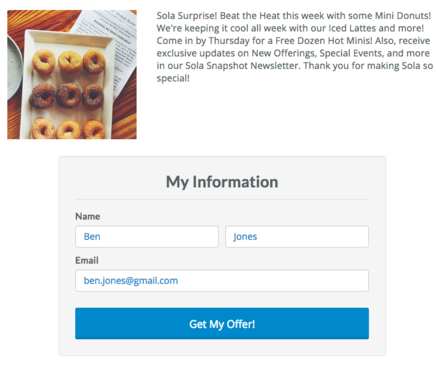The height and width of the screenshot is (367, 437).
Task: Click the center chocolate-sprinkled donut in the photo
Action: coord(69,95)
